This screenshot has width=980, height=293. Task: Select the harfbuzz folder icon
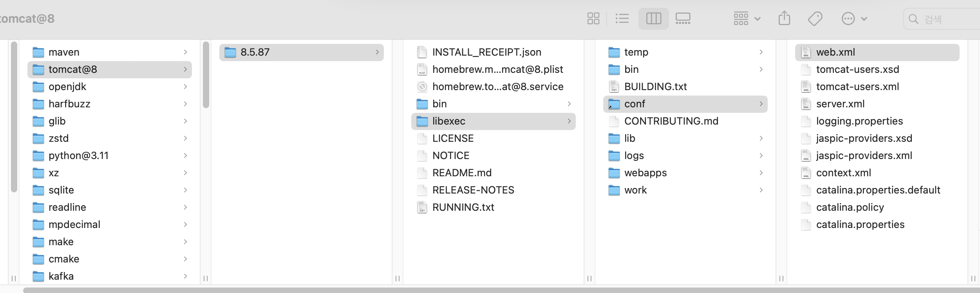[38, 104]
